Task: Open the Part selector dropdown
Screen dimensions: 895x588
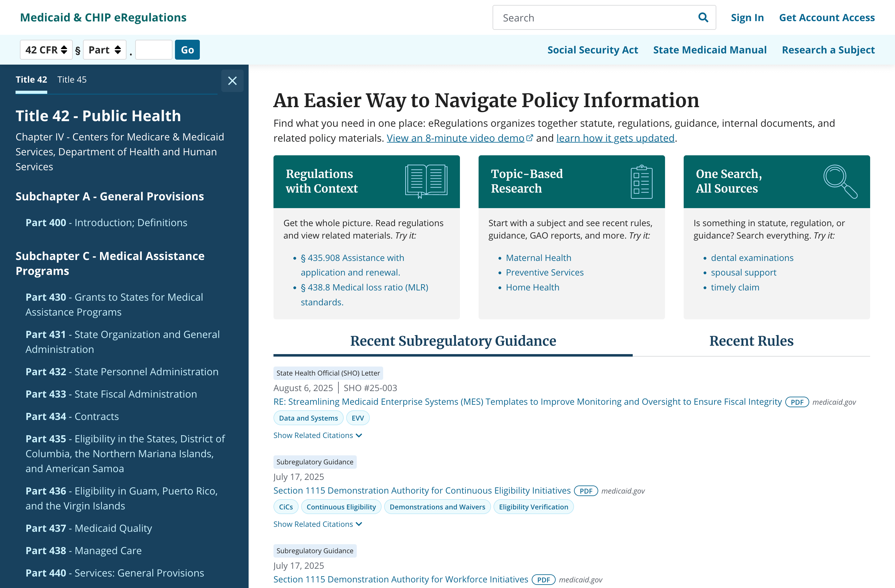Action: (x=104, y=50)
